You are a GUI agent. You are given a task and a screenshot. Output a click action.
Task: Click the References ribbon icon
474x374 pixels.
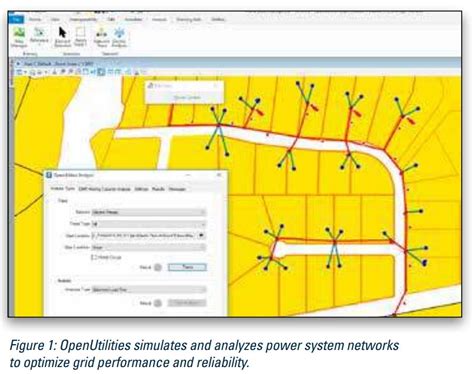click(x=39, y=36)
